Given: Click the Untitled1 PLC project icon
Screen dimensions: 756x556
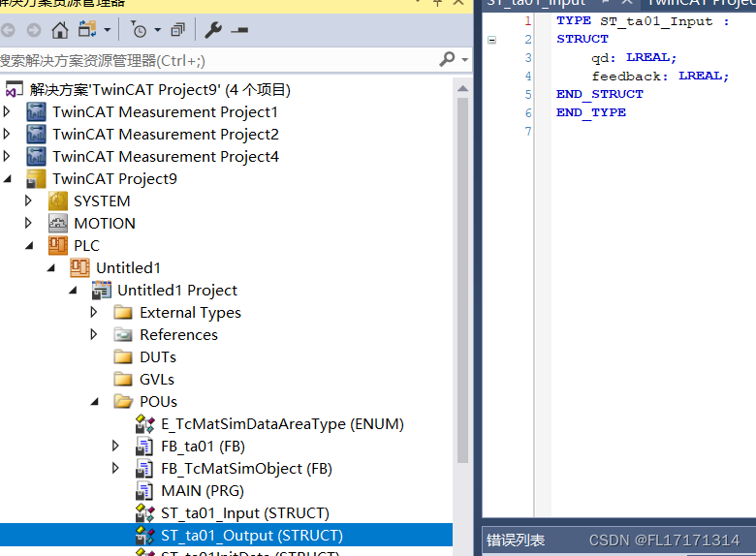Looking at the screenshot, I should pyautogui.click(x=79, y=268).
